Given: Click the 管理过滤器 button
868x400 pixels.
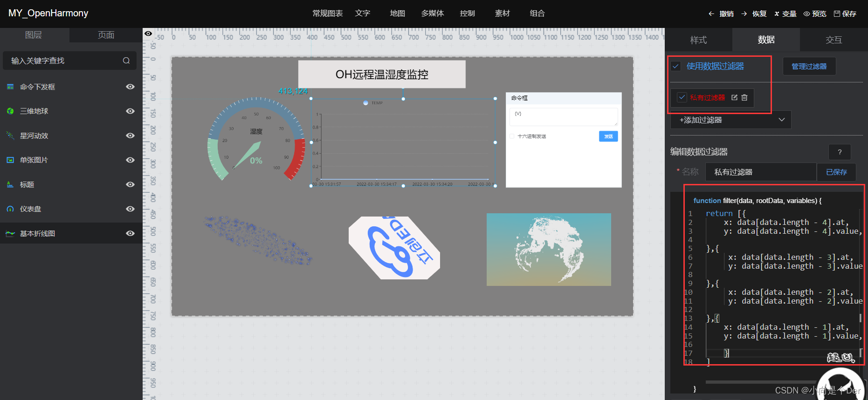Looking at the screenshot, I should [809, 67].
